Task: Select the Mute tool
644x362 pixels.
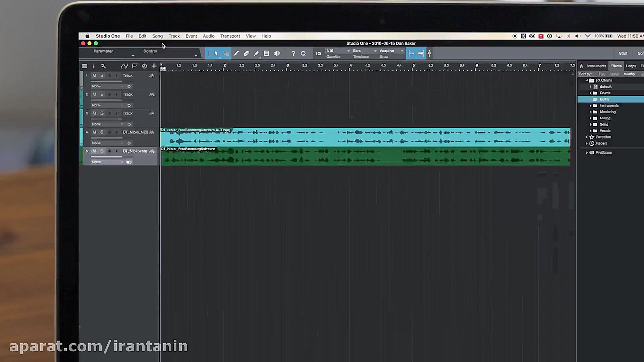Action: pos(266,54)
